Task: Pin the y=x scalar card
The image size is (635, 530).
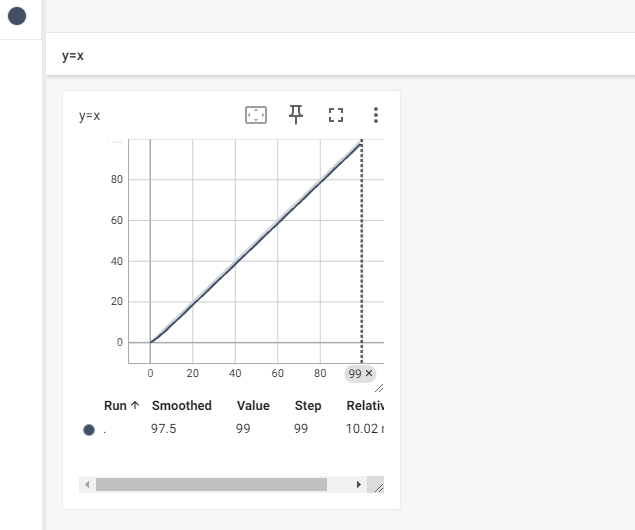Action: (x=296, y=115)
